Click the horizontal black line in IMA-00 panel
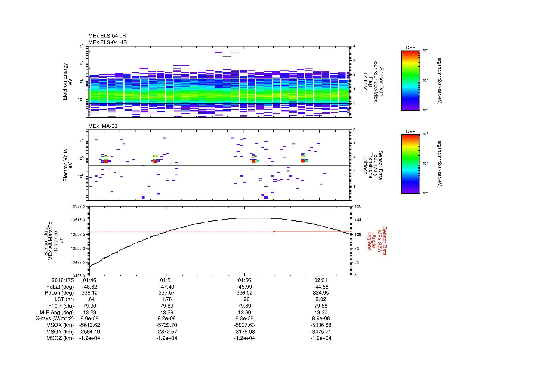The width and height of the screenshot is (555, 392). (x=219, y=165)
